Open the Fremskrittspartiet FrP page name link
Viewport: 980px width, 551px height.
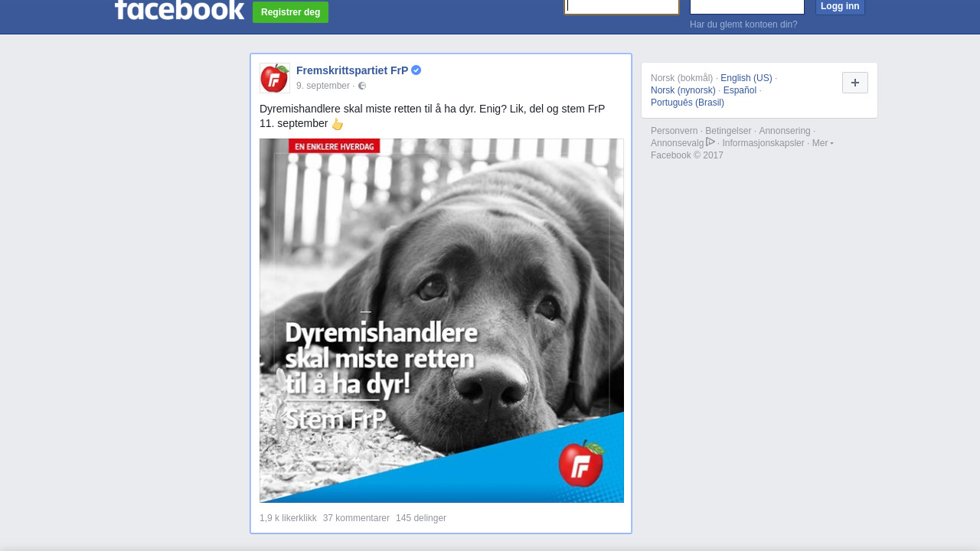352,70
